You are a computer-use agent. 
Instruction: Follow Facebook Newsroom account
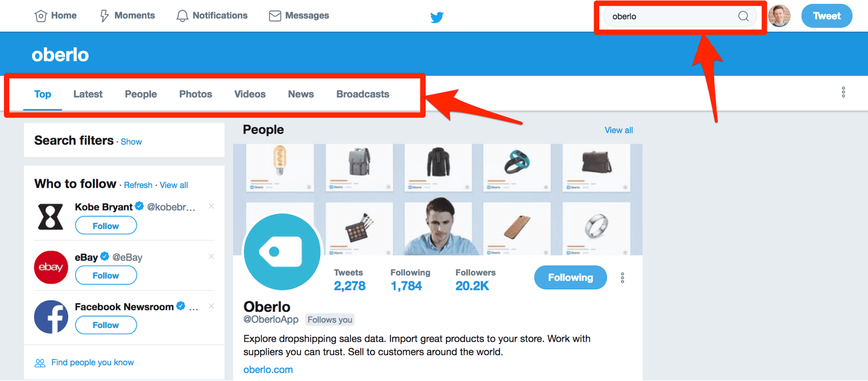point(106,325)
